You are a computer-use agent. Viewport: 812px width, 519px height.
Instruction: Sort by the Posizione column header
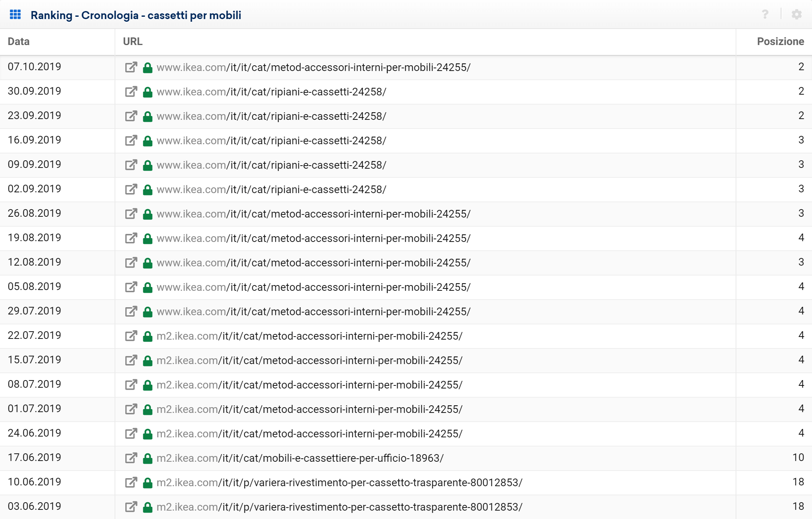click(780, 42)
